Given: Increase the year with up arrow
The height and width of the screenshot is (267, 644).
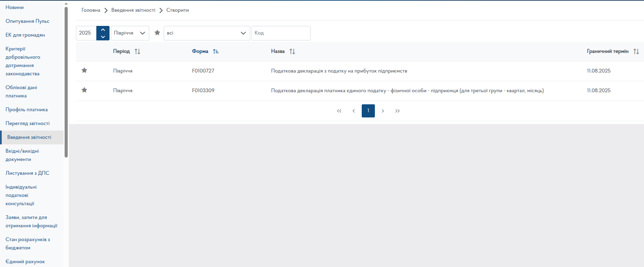Looking at the screenshot, I should pyautogui.click(x=103, y=30).
